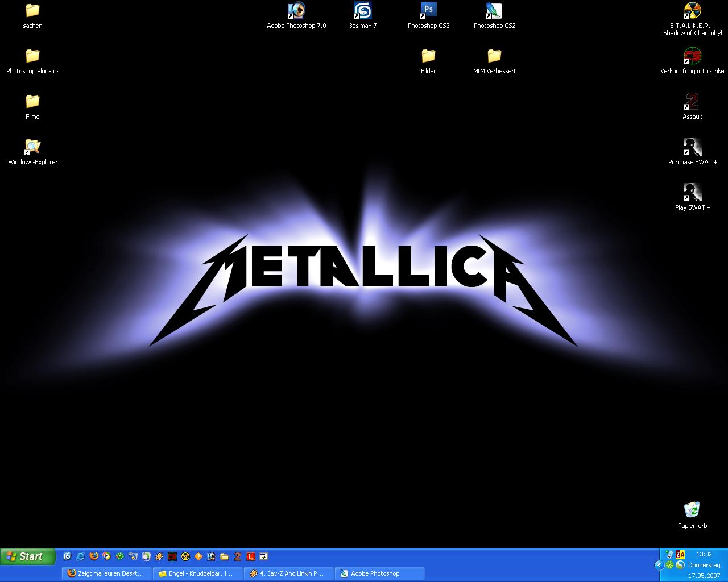
Task: Click the Show Desktop quick launch icon
Action: point(67,556)
